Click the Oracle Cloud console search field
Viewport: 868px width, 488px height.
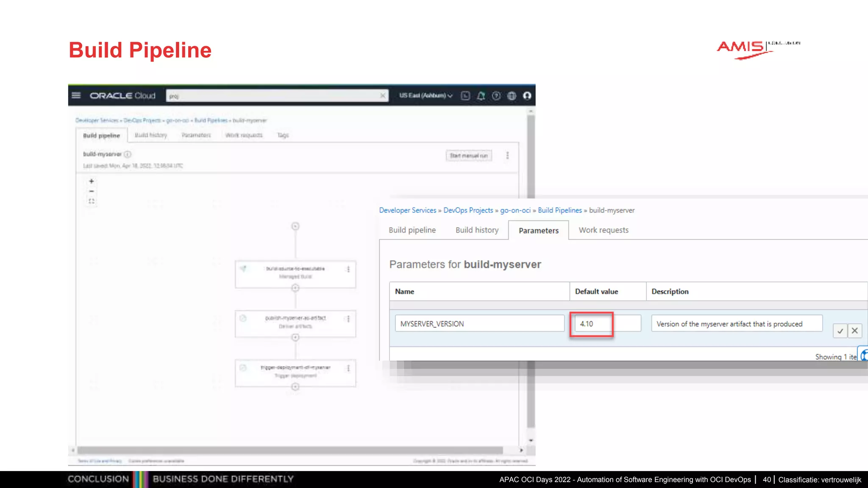[277, 96]
